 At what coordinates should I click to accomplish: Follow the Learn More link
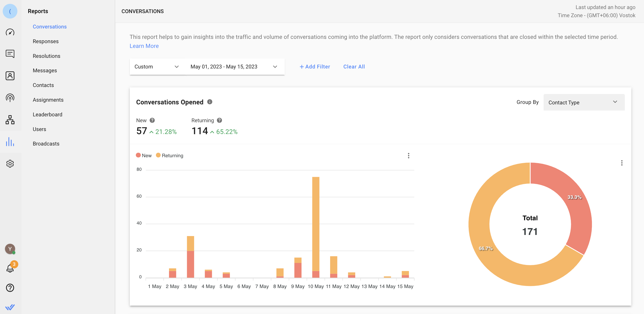pyautogui.click(x=144, y=46)
